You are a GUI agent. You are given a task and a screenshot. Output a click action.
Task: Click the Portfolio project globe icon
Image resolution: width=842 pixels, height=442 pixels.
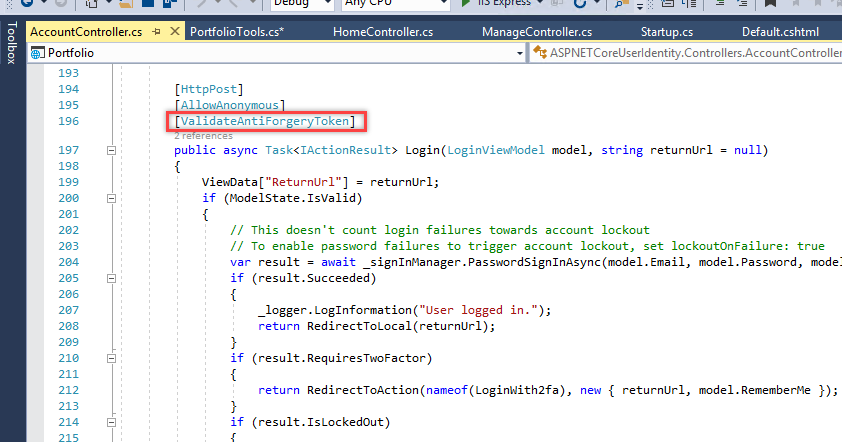pyautogui.click(x=38, y=53)
